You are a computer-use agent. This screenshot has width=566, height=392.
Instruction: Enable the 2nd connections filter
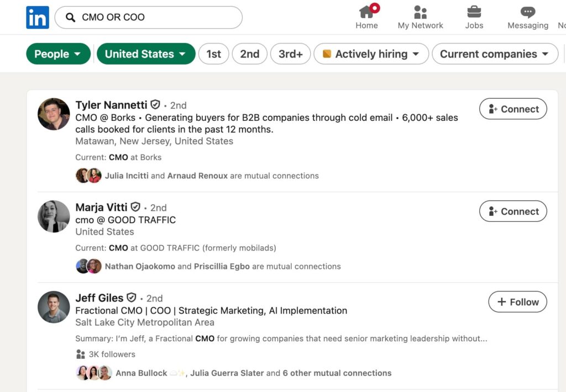click(x=249, y=54)
